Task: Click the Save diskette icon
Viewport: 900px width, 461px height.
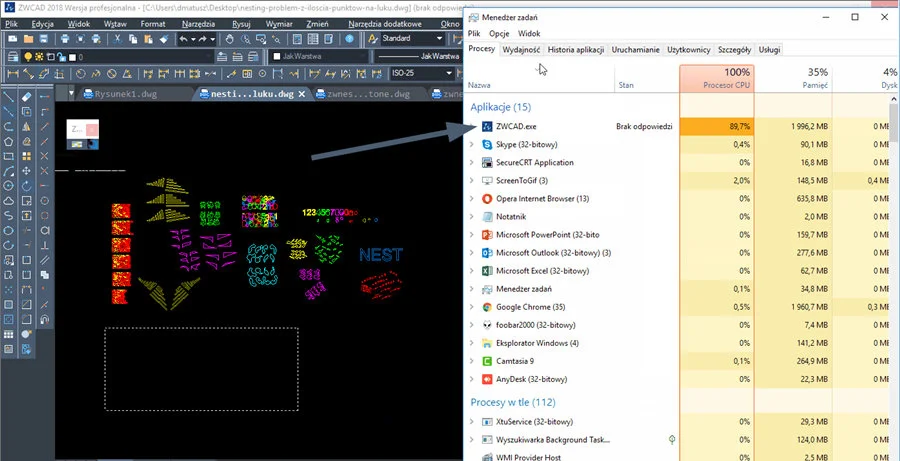Action: click(42, 39)
